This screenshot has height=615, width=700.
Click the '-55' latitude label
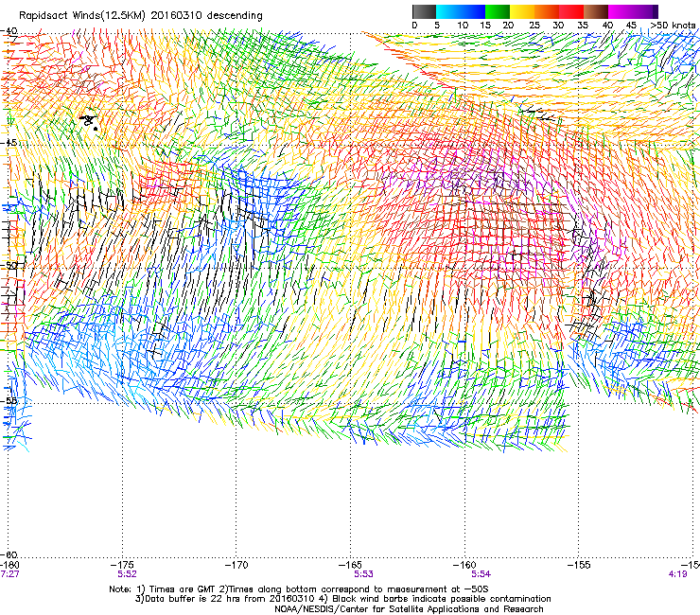pos(9,400)
